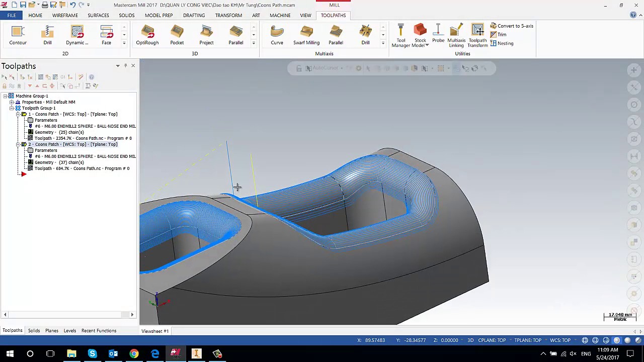Toggle selection folder of operation 2 Coons Patch

click(24, 144)
